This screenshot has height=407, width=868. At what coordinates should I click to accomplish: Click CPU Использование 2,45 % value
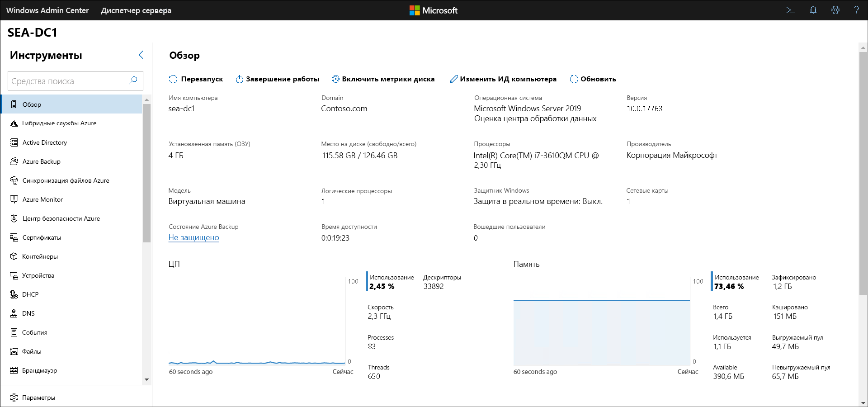coord(382,286)
